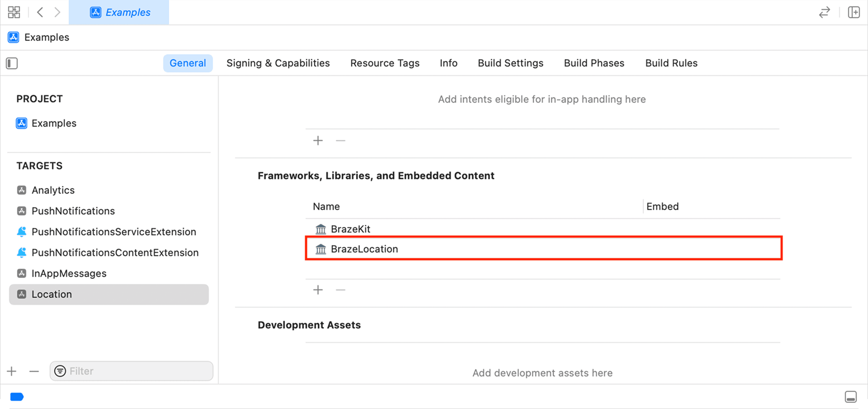The image size is (868, 409).
Task: Click the Development Assets heading
Action: tap(309, 325)
